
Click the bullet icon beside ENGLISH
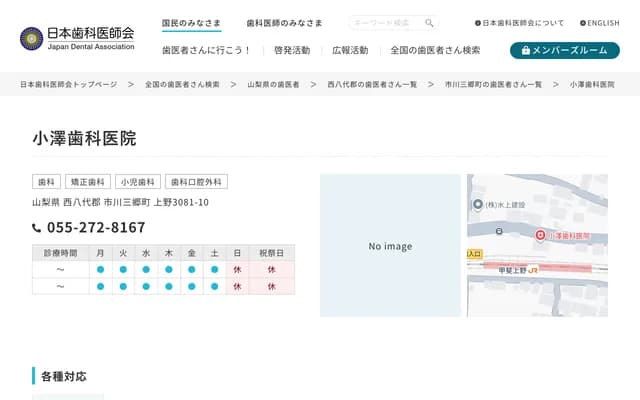click(583, 23)
